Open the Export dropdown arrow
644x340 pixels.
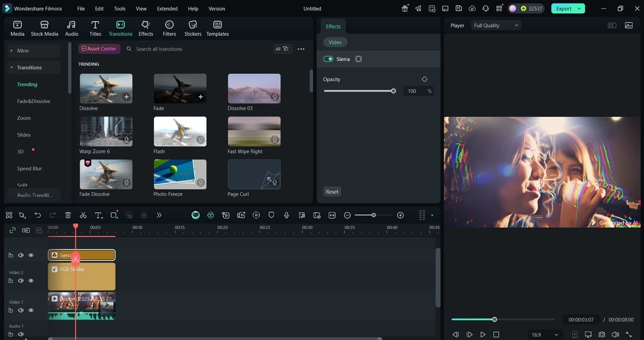click(579, 8)
